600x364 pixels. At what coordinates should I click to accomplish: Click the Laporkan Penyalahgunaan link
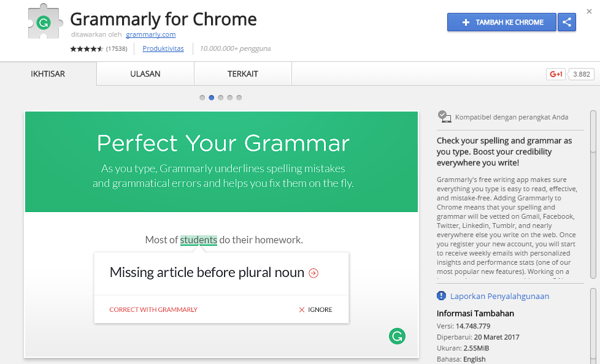499,296
